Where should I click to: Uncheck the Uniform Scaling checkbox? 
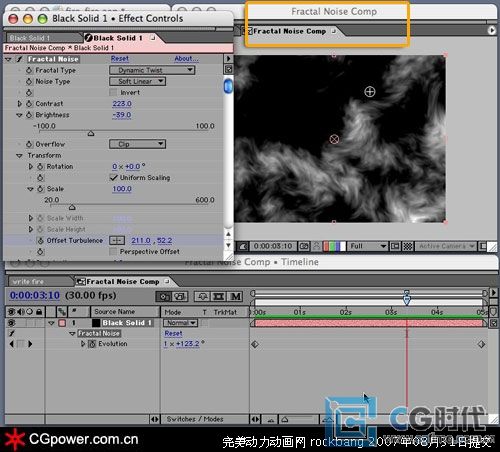113,178
